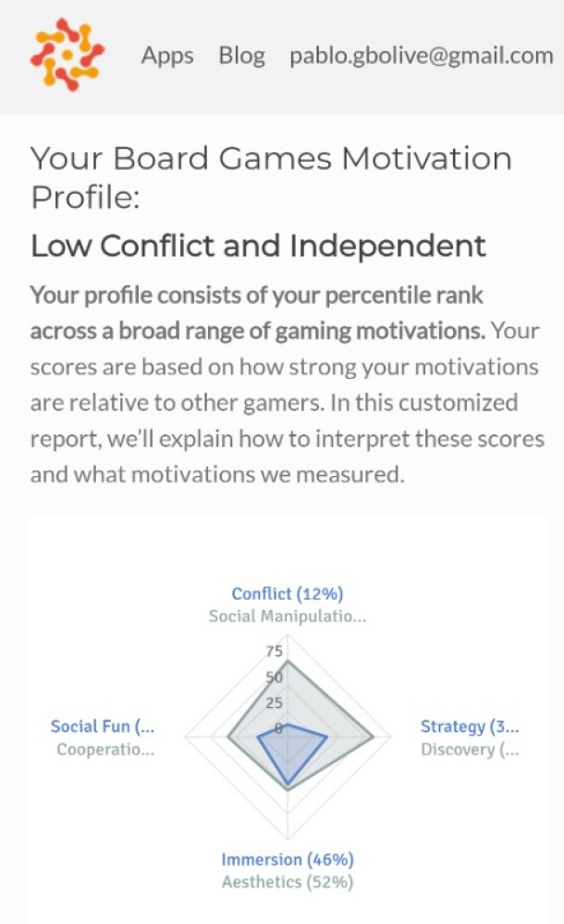
Task: Click the Aesthetics (52%) chart label
Action: (288, 881)
